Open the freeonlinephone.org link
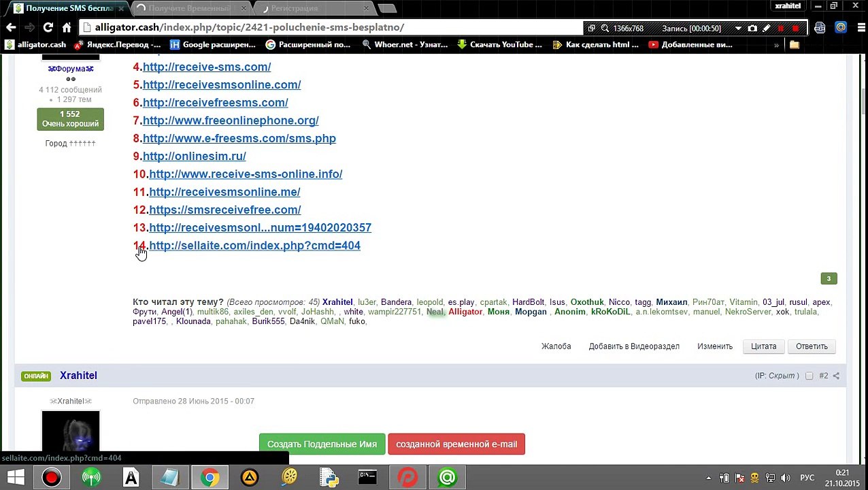The width and height of the screenshot is (868, 490). pos(231,120)
